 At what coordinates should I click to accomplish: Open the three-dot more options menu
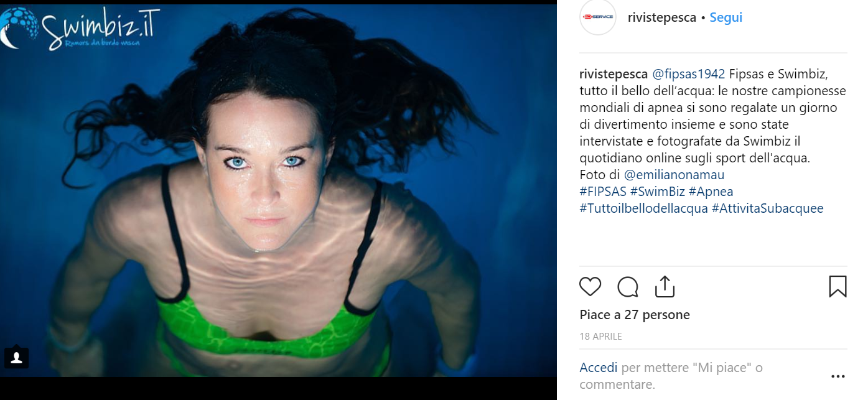point(838,376)
